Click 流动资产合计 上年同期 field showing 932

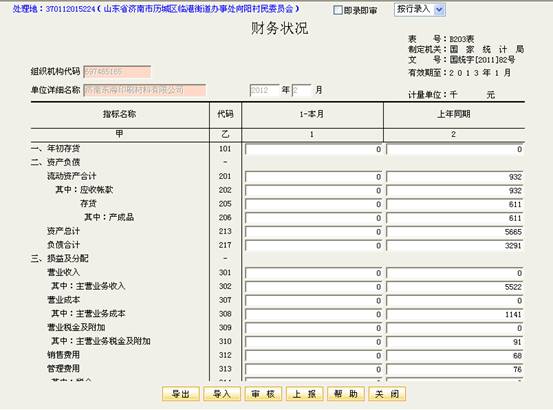tap(454, 177)
